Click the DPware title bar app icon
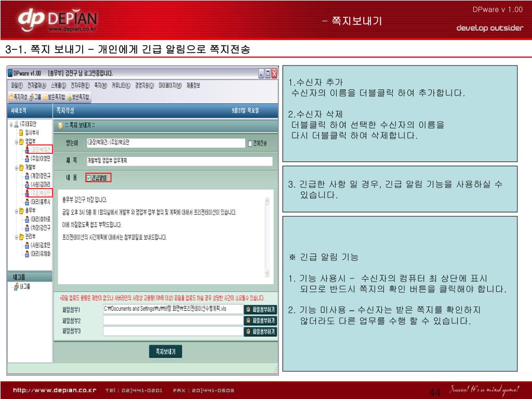The width and height of the screenshot is (532, 399). (x=10, y=73)
